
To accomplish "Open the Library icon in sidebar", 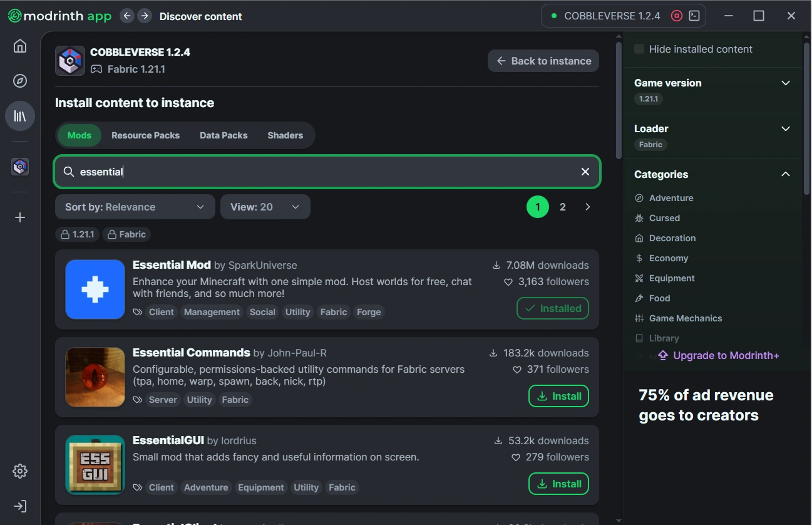I will tap(20, 116).
